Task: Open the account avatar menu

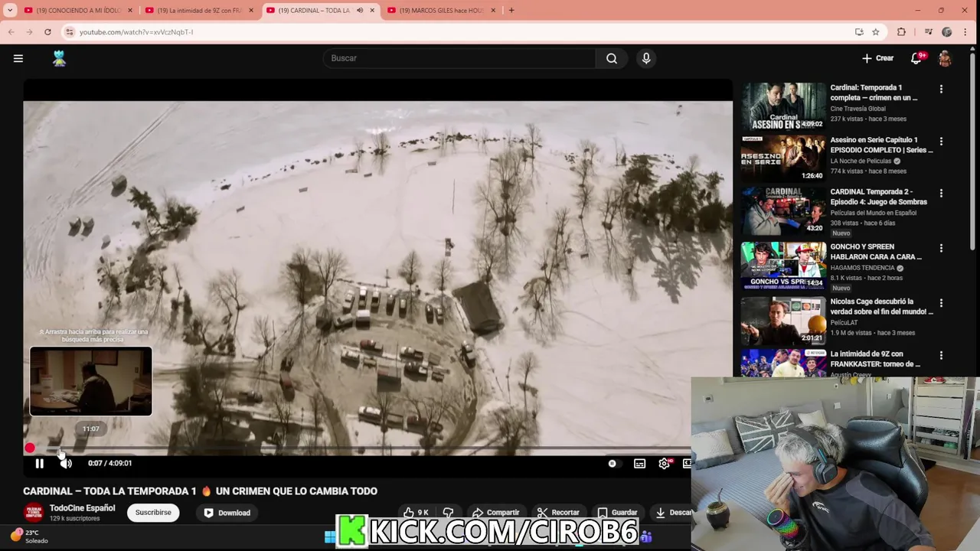Action: coord(946,58)
